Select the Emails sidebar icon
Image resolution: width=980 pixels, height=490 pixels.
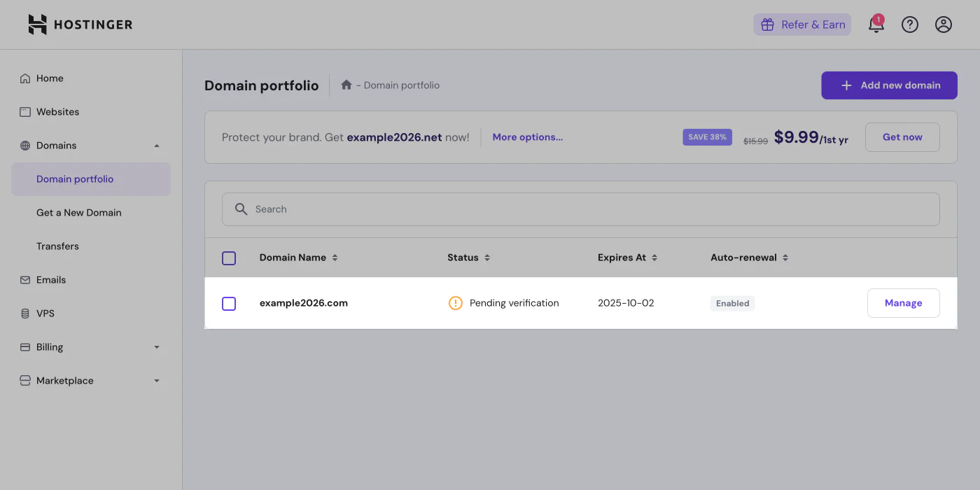click(25, 279)
